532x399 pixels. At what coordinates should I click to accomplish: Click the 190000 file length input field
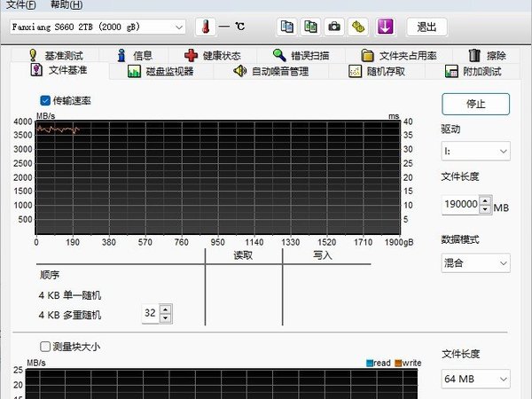460,204
